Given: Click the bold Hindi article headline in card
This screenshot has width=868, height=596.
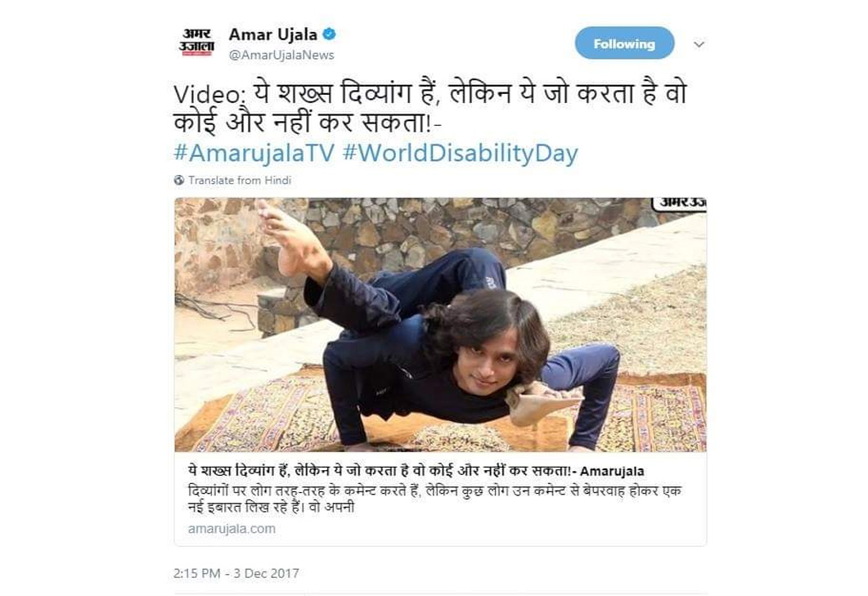Looking at the screenshot, I should (416, 471).
